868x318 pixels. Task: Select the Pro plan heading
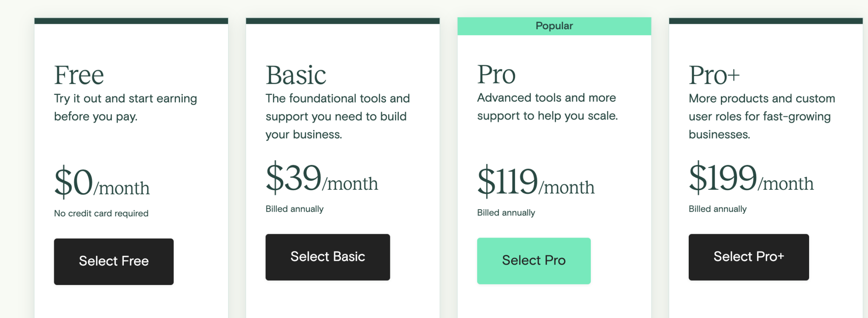click(496, 74)
